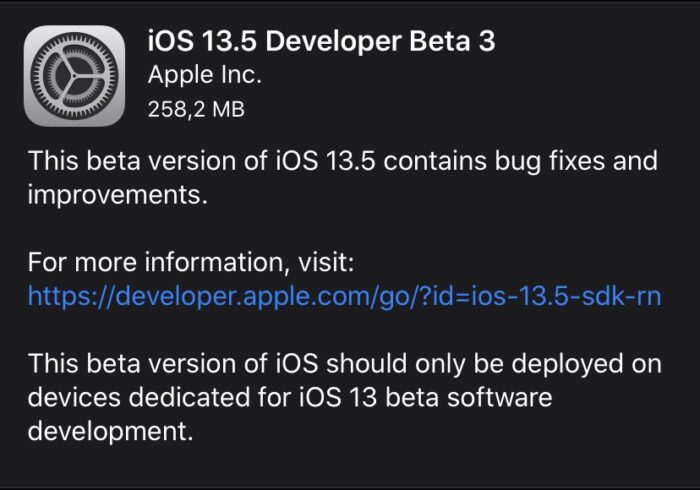Image resolution: width=700 pixels, height=490 pixels.
Task: Click the beta deployment warning paragraph
Action: [344, 397]
